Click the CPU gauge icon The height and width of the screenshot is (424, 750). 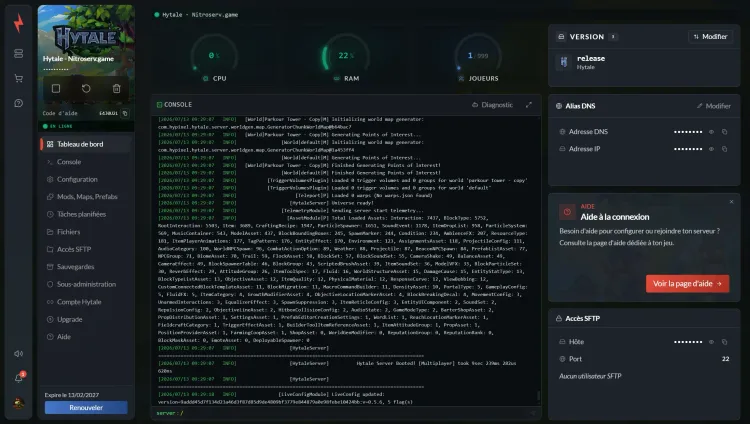206,78
